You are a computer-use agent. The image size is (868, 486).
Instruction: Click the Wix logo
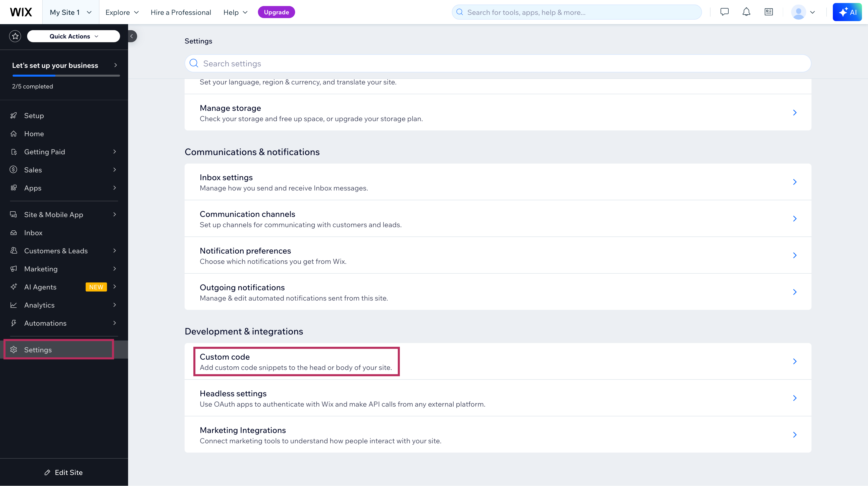[21, 12]
